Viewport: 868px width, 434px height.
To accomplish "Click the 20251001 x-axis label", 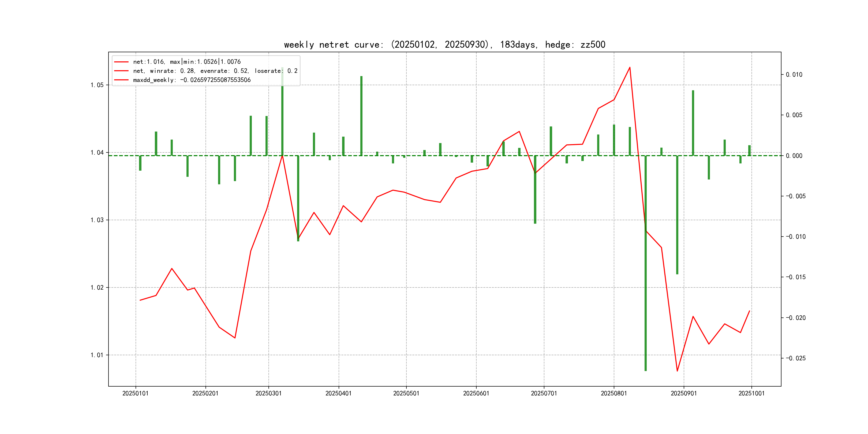I will point(751,393).
